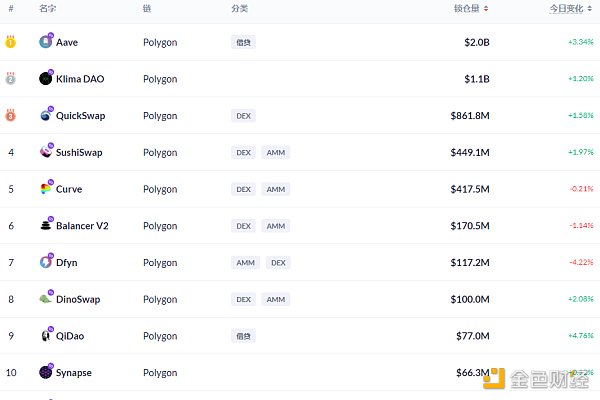The image size is (600, 400).
Task: Click the Curve rainbow logo icon
Action: pos(46,189)
